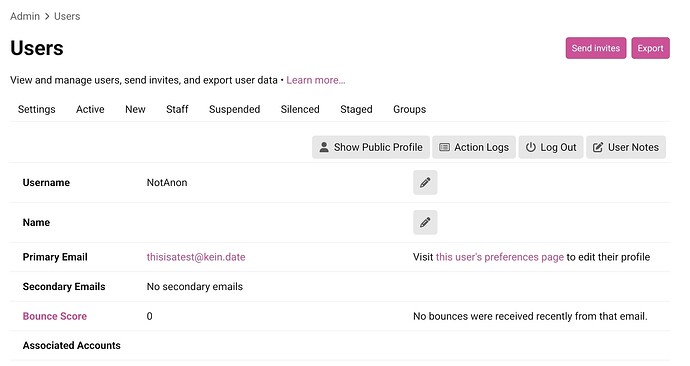Screen dimensions: 690x366
Task: Switch to the Settings tab
Action: click(37, 109)
